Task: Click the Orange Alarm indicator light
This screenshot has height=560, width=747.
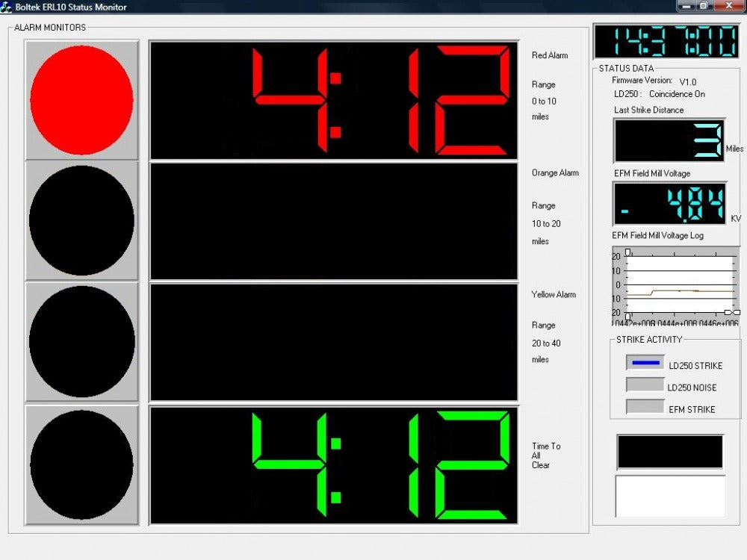Action: pyautogui.click(x=81, y=221)
